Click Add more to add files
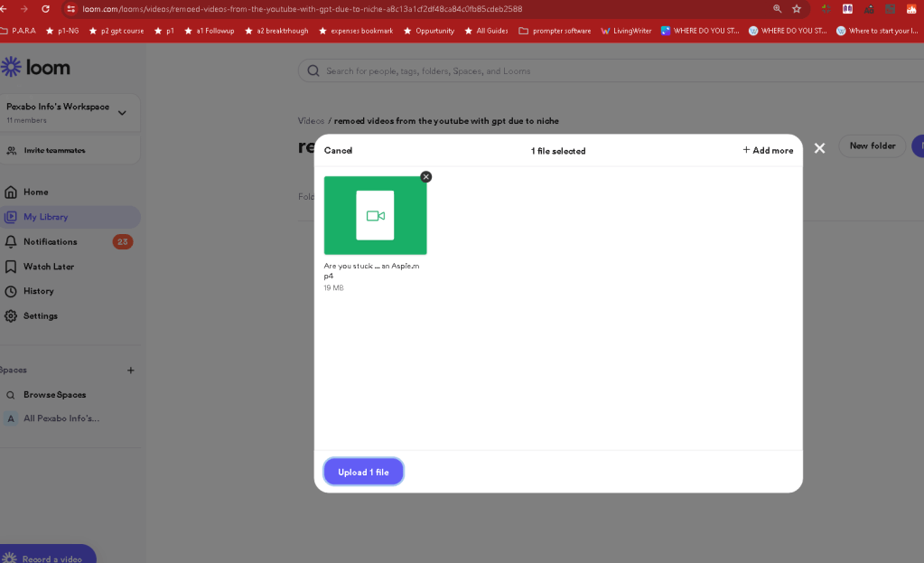Screen dimensions: 924x563 pyautogui.click(x=768, y=150)
